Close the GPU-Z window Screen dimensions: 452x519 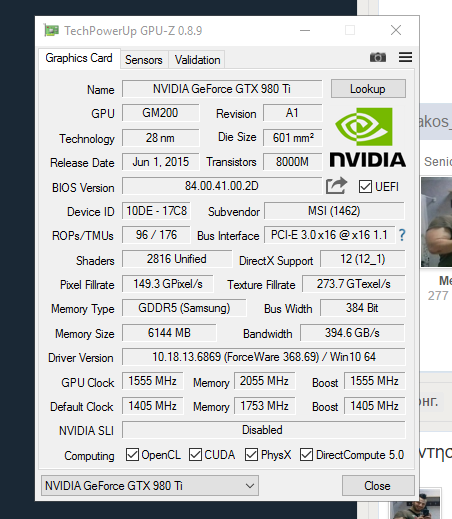tap(396, 30)
